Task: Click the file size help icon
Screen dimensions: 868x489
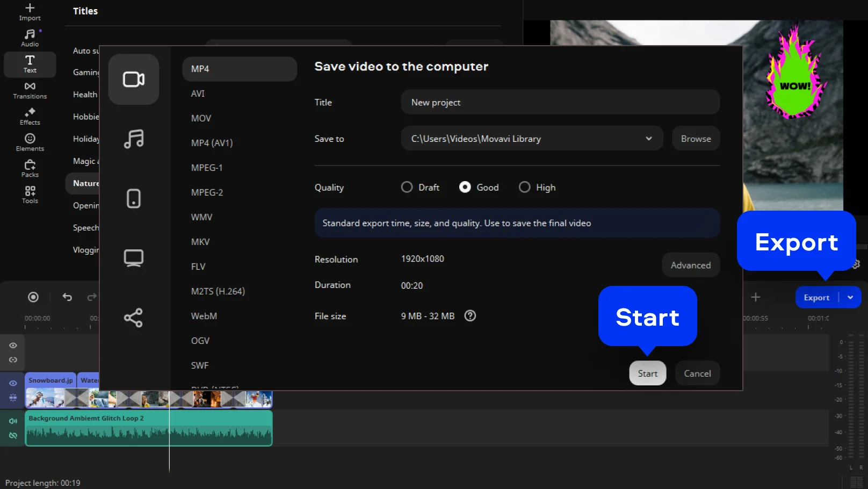Action: (470, 316)
